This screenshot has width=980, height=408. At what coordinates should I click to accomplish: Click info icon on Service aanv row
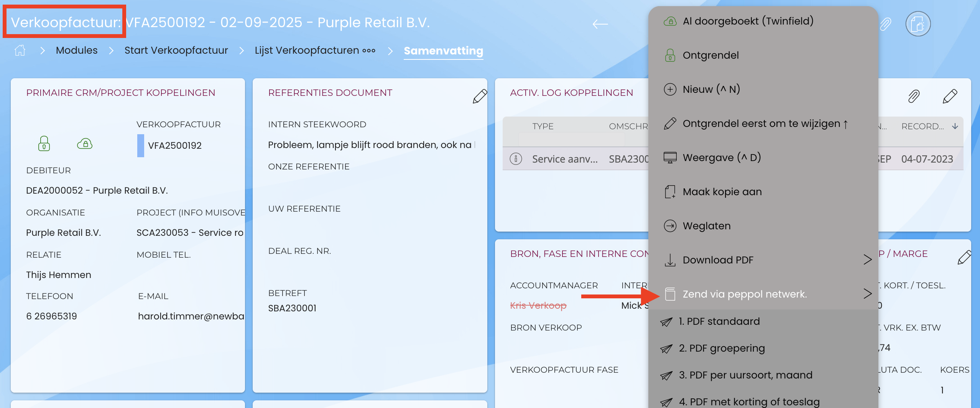coord(516,159)
